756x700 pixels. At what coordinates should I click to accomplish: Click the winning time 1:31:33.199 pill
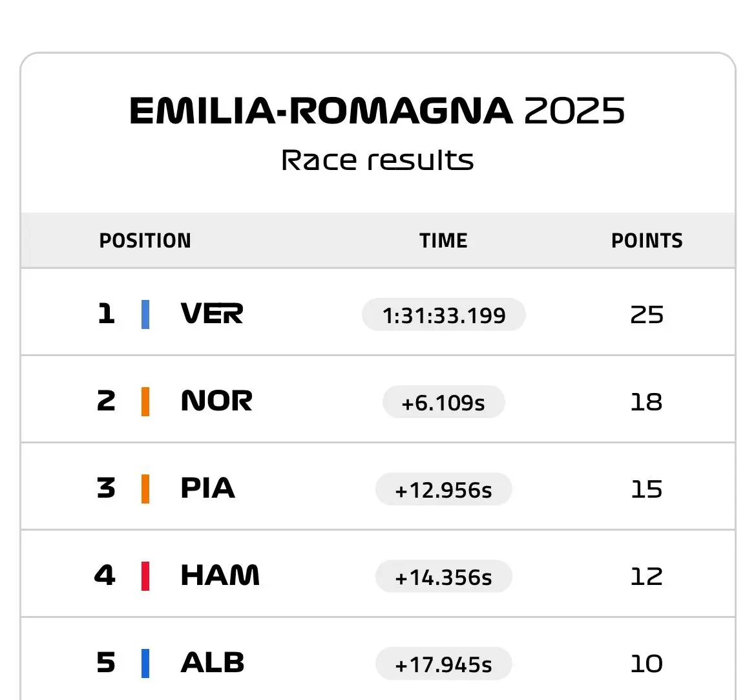(x=443, y=315)
